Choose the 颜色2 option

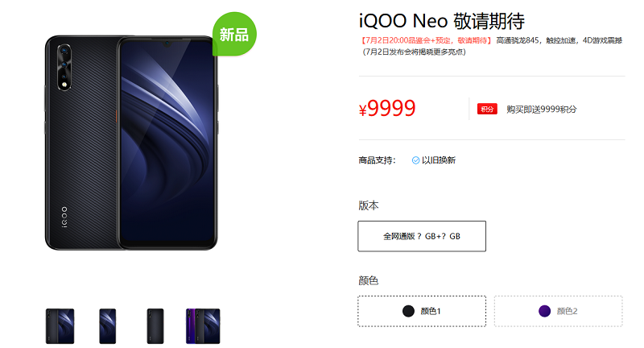point(558,311)
